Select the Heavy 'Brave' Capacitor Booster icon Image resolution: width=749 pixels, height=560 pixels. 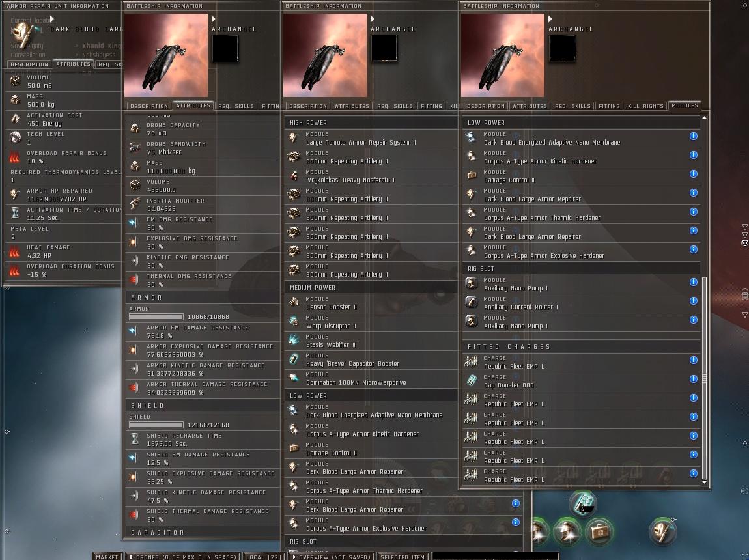(294, 359)
